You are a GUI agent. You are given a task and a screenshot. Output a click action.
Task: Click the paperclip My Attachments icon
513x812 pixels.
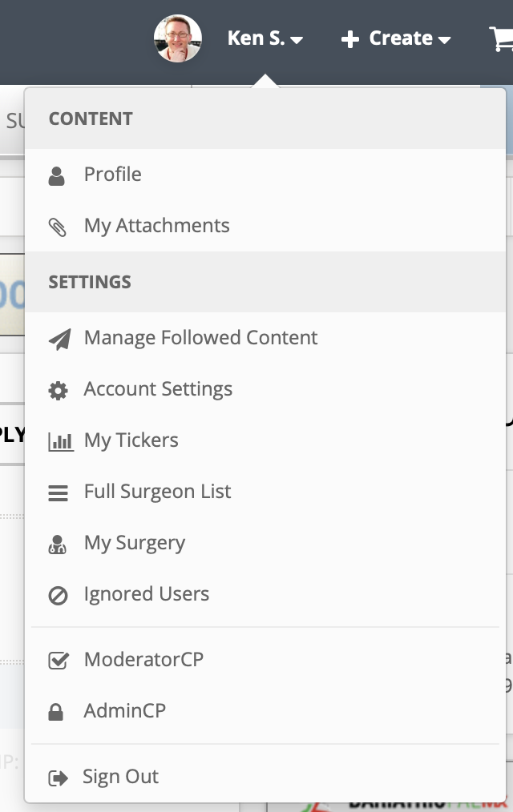tap(58, 227)
